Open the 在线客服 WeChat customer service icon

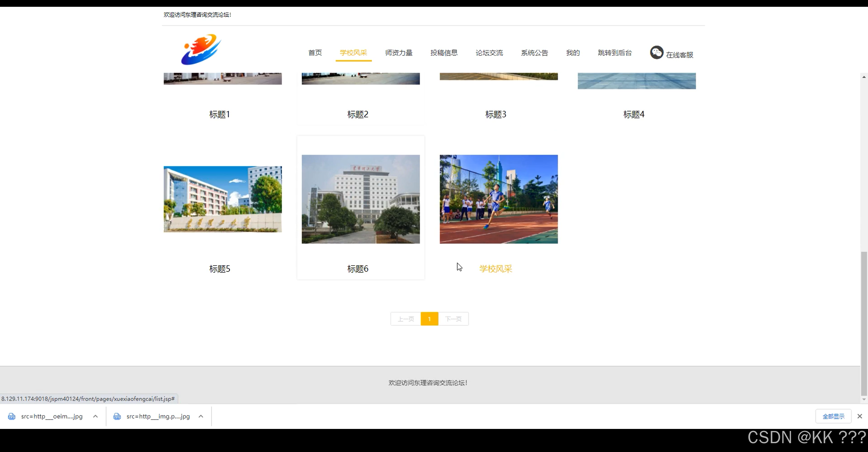[657, 52]
